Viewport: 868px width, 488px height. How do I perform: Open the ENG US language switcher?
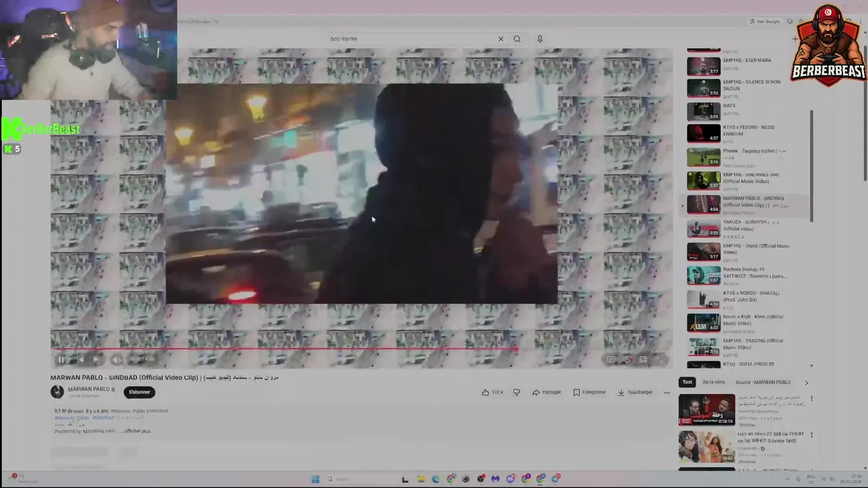click(811, 479)
